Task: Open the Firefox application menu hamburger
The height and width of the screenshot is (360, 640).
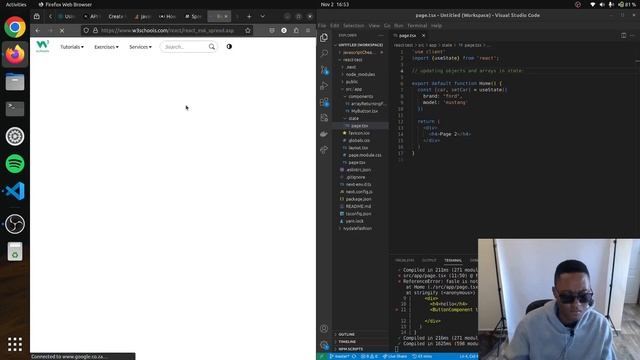Action: point(308,30)
